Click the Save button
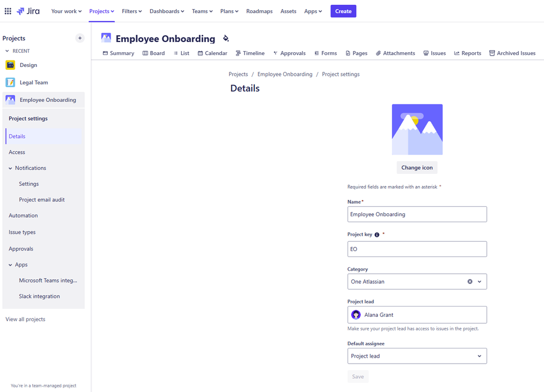The image size is (544, 392). (x=358, y=376)
